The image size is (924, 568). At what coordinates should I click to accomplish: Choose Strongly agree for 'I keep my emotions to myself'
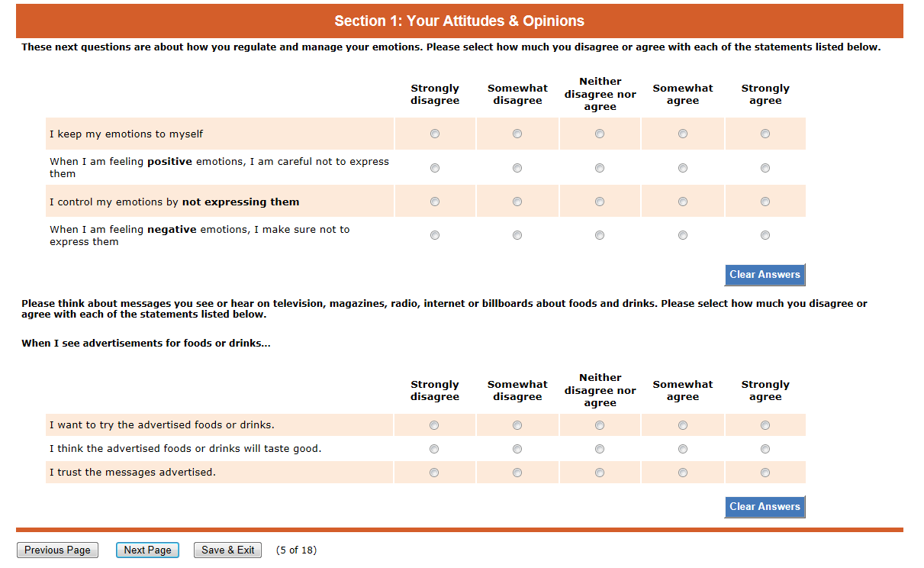[765, 134]
